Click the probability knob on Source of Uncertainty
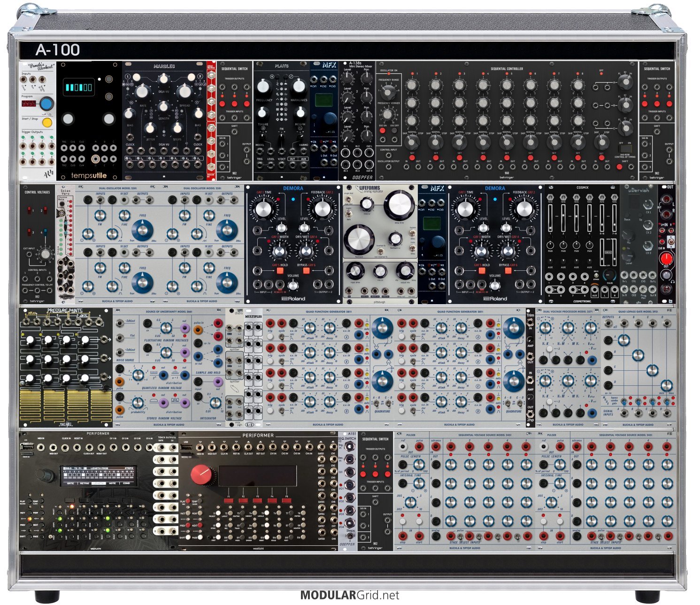700x605 pixels. (137, 403)
